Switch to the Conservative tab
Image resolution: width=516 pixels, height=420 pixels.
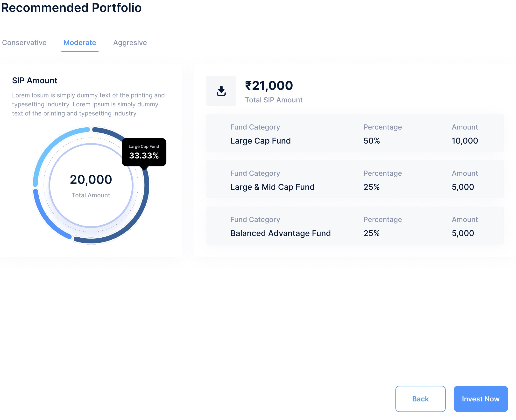pyautogui.click(x=24, y=43)
